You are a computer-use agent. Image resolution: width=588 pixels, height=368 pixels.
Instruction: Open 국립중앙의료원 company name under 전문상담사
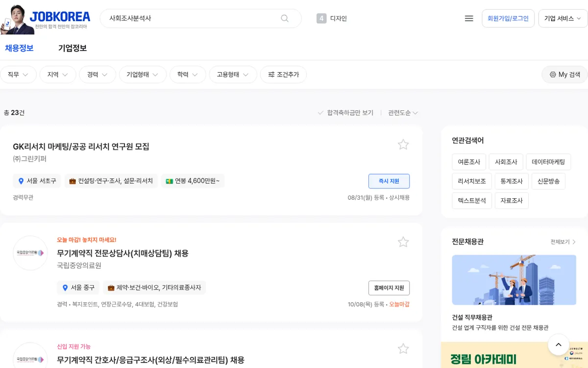click(79, 265)
